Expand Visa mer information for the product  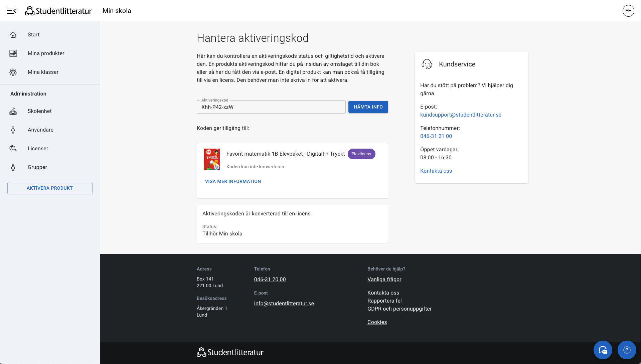coord(233,181)
